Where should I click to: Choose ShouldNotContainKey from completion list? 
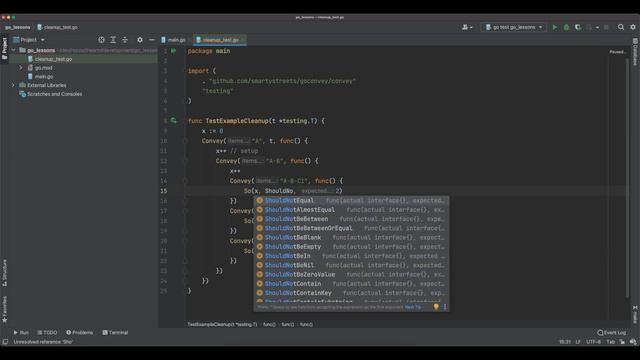coord(351,293)
